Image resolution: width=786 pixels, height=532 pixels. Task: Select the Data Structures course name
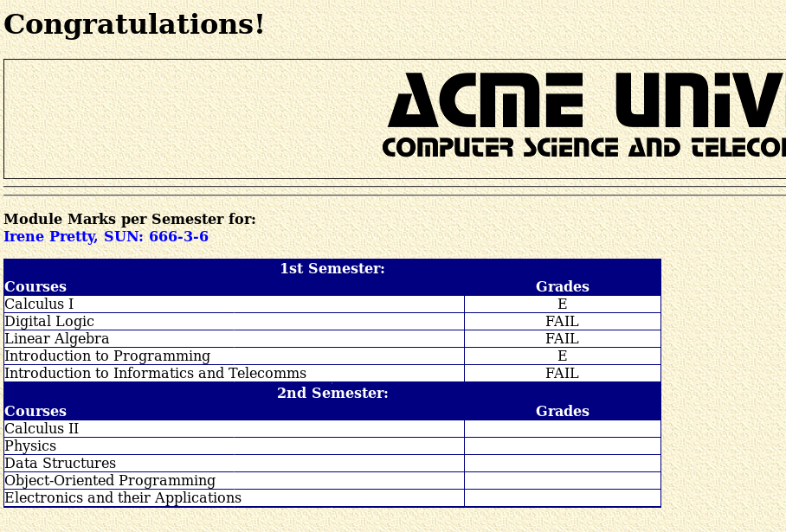(60, 464)
